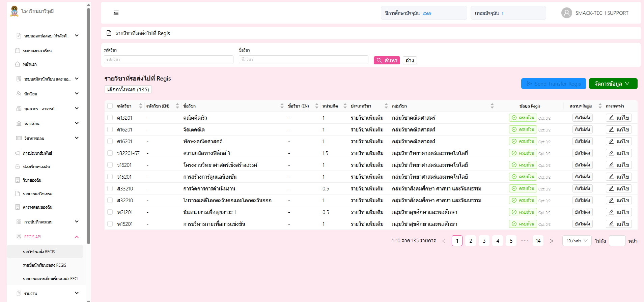Open รายชื่อนักเรียนรอส่ง REGIS menu item

(45, 265)
